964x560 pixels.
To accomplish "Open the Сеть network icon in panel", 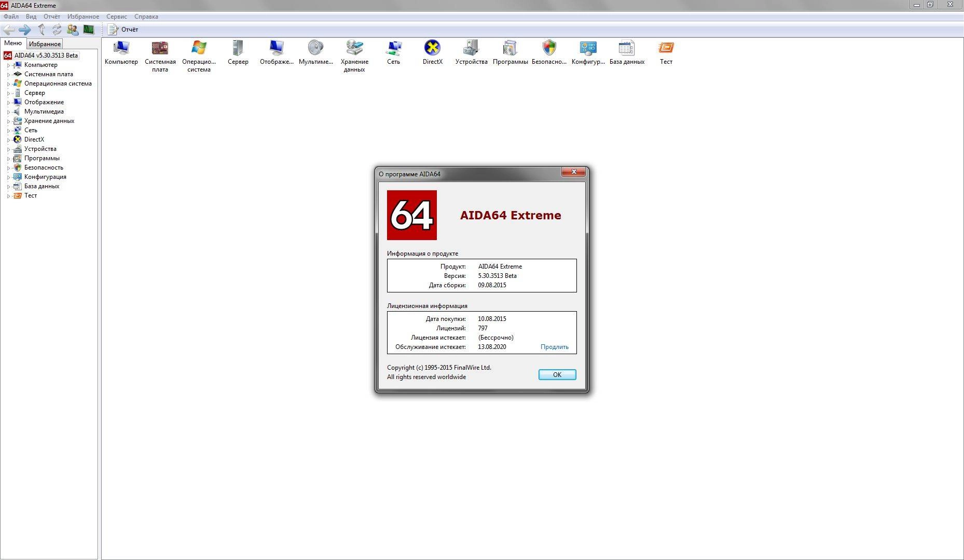I will [x=393, y=52].
